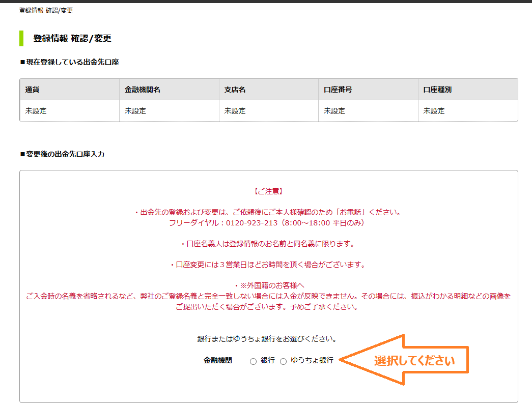Click the 現在登録している出金先口座 section title

pyautogui.click(x=70, y=62)
